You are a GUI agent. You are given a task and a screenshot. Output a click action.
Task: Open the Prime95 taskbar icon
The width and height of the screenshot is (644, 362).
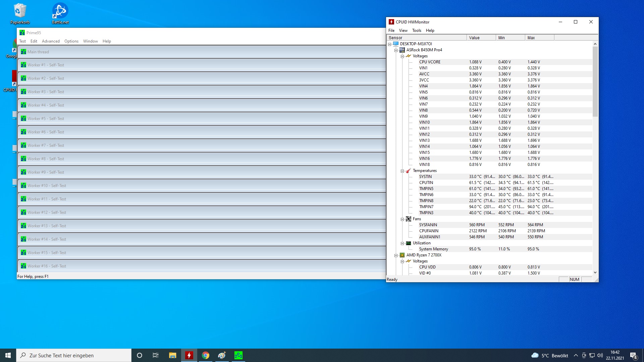[x=238, y=355]
